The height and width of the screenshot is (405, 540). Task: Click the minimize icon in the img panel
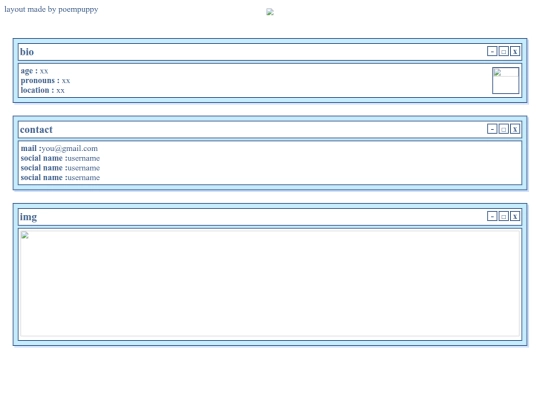coord(492,216)
